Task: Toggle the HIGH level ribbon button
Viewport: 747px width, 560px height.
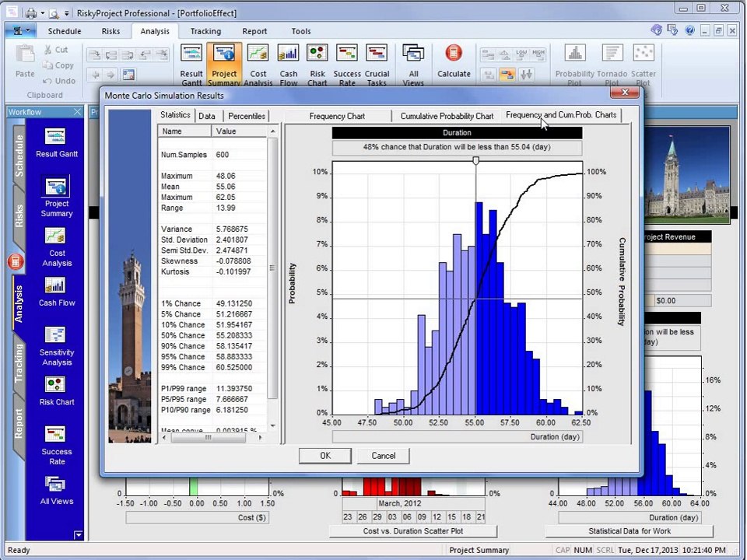Action: click(538, 54)
